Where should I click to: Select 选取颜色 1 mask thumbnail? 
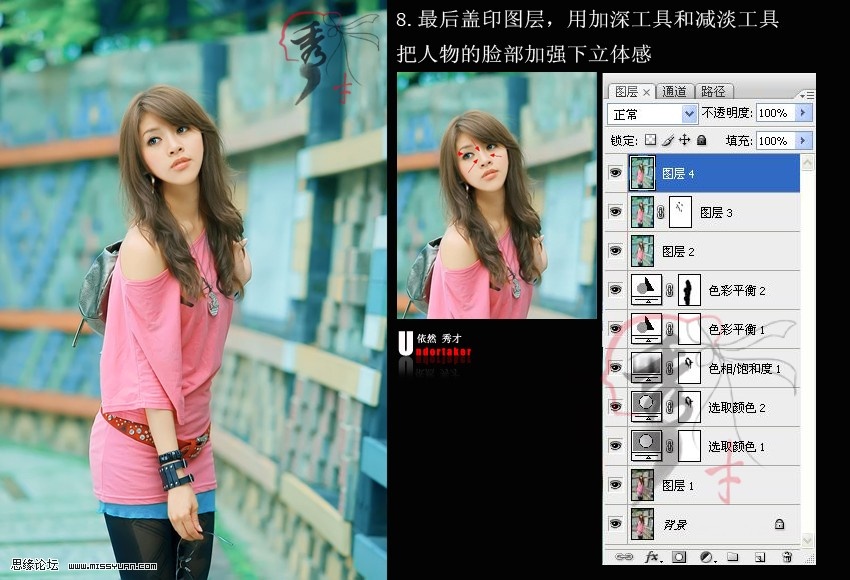pyautogui.click(x=690, y=446)
